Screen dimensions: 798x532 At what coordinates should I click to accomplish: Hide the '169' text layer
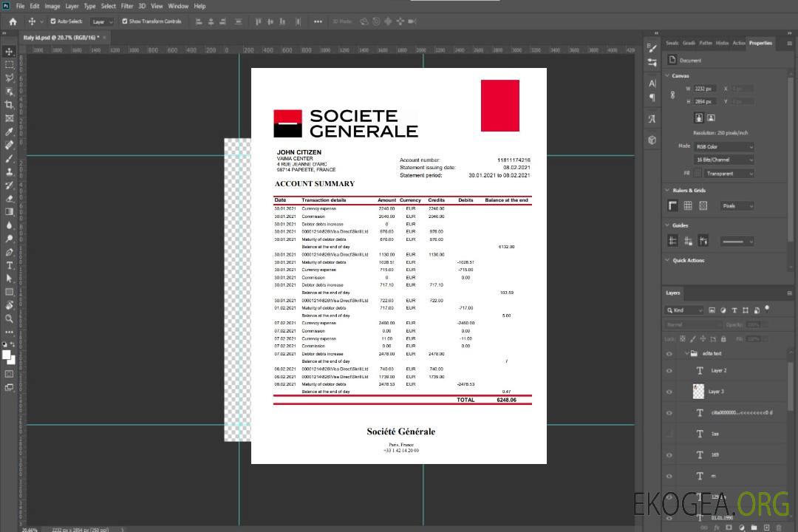[x=669, y=455]
